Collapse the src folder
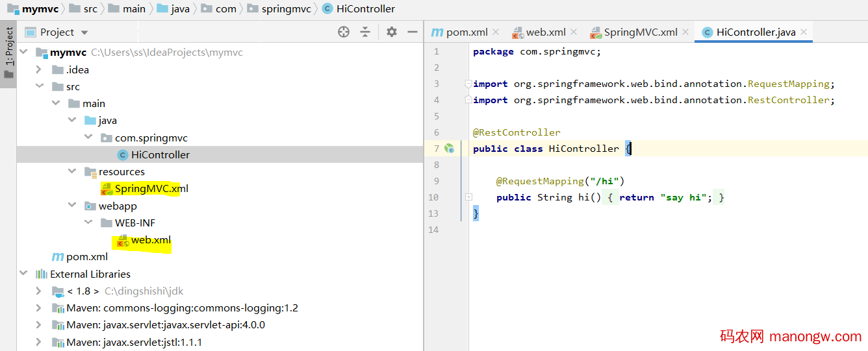868x351 pixels. (x=39, y=86)
